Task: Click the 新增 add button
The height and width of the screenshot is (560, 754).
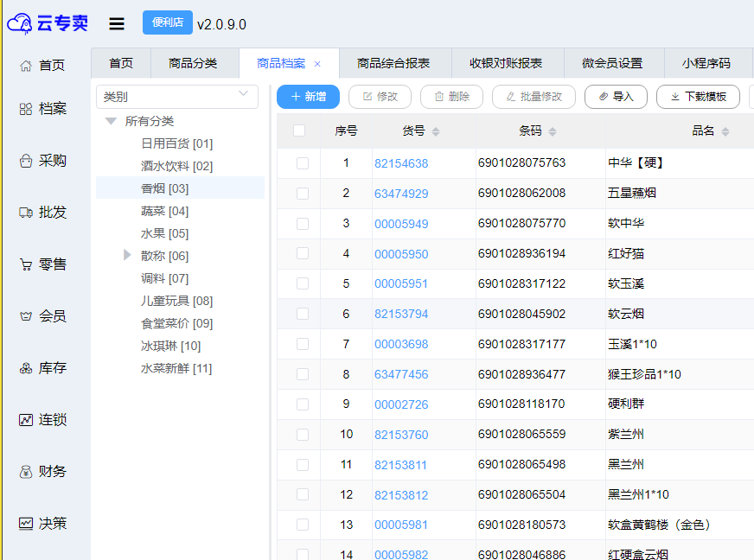Action: (x=308, y=97)
